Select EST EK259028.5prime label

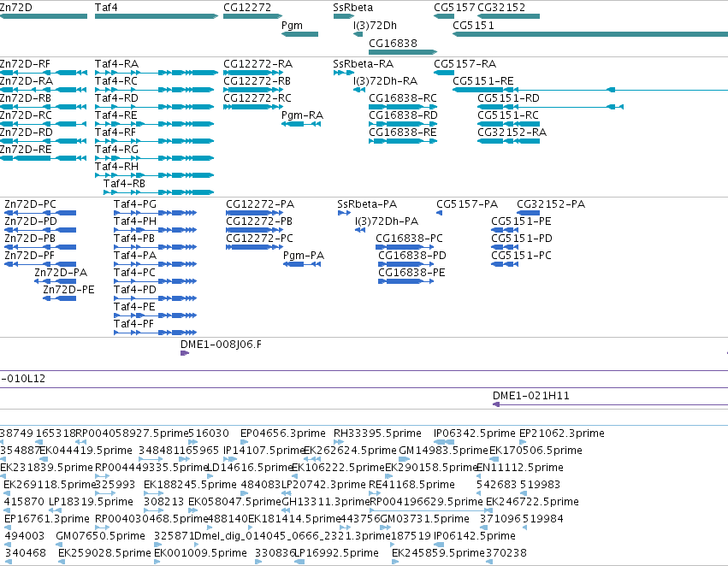coord(104,553)
